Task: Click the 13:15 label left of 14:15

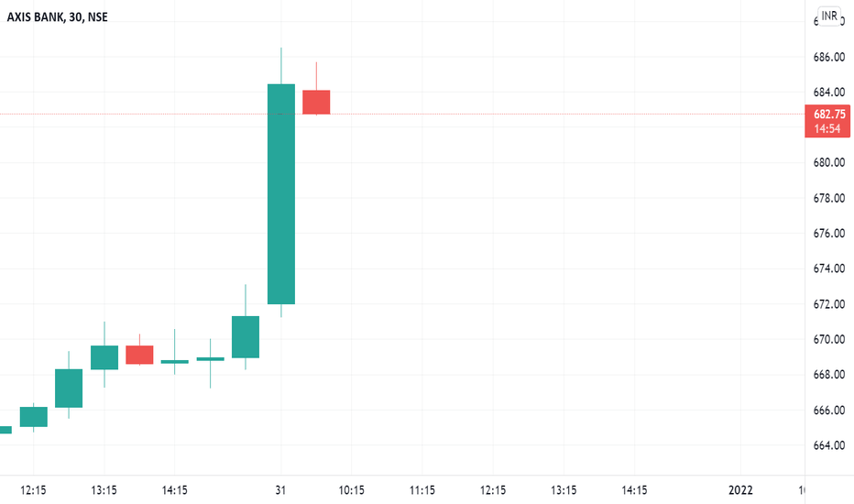Action: point(104,490)
